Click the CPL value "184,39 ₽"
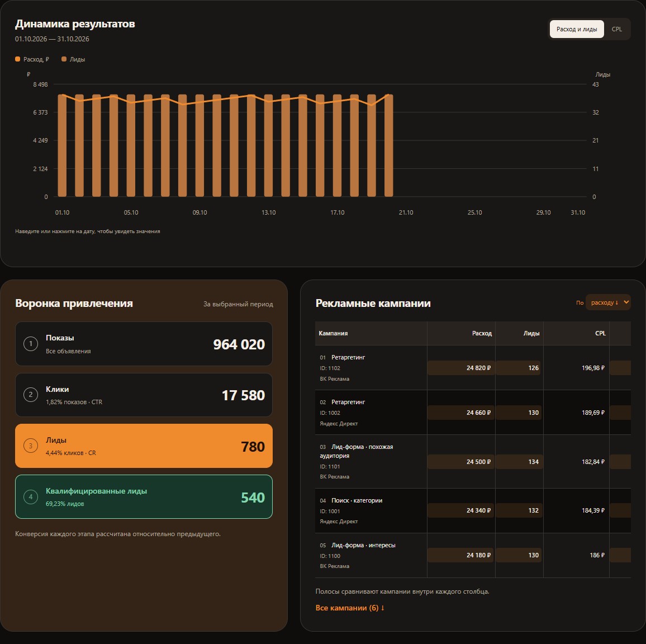 coord(593,510)
